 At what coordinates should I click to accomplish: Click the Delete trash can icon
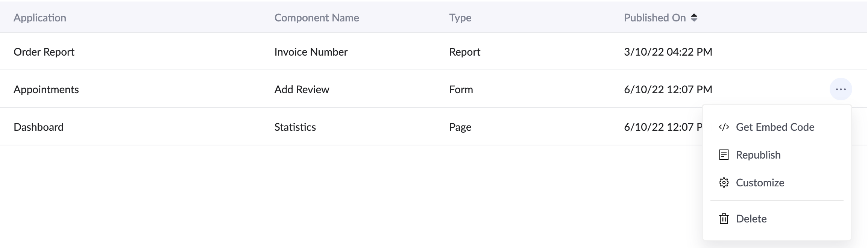point(724,219)
